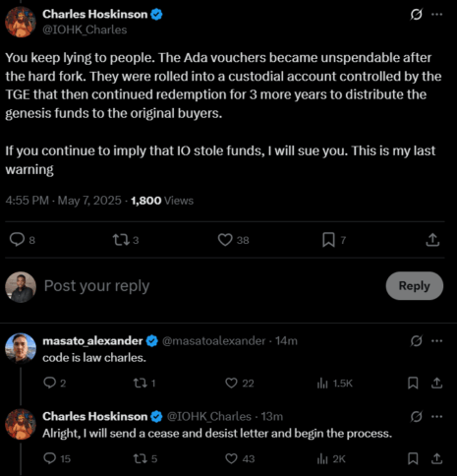The width and height of the screenshot is (457, 476).
Task: Open more options menu on main tweet
Action: [x=437, y=14]
